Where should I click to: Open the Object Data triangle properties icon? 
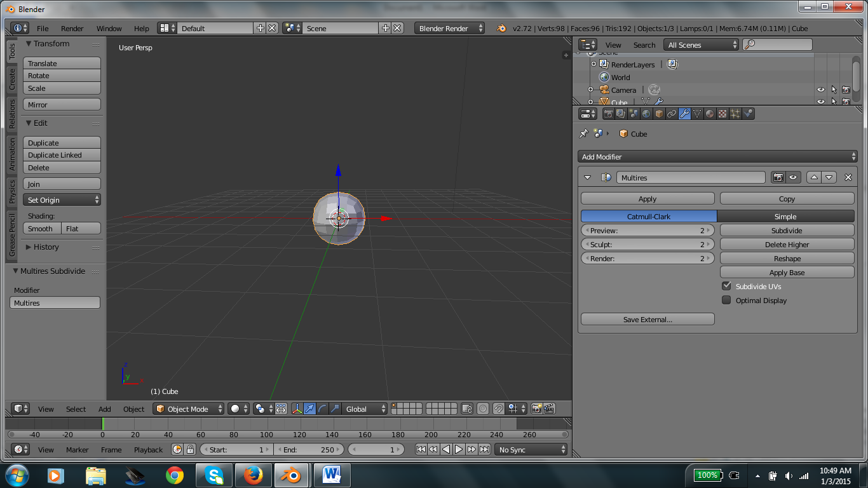697,114
